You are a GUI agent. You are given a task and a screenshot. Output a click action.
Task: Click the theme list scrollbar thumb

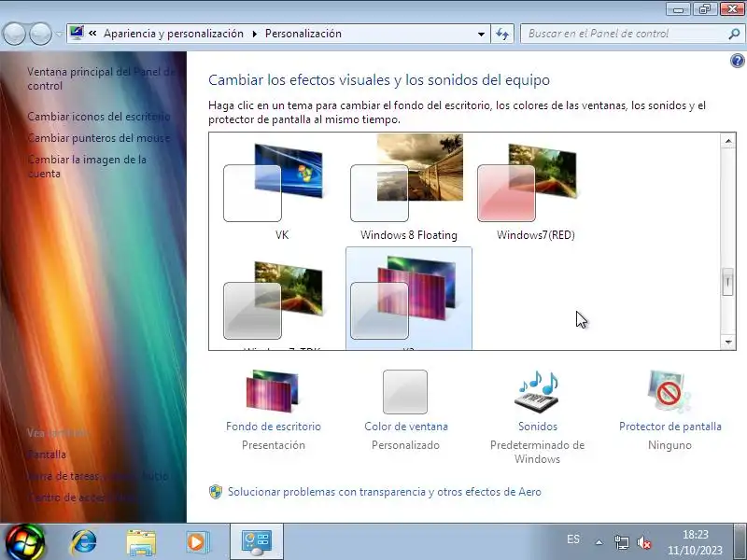[727, 282]
